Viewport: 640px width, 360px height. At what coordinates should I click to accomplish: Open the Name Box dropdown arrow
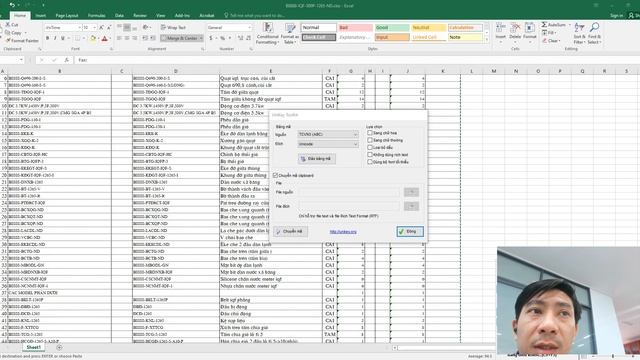point(21,60)
